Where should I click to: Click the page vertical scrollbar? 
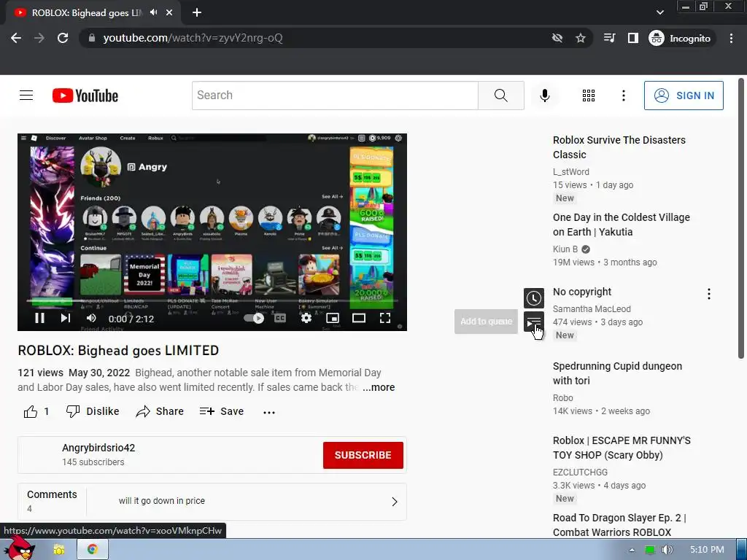point(741,219)
